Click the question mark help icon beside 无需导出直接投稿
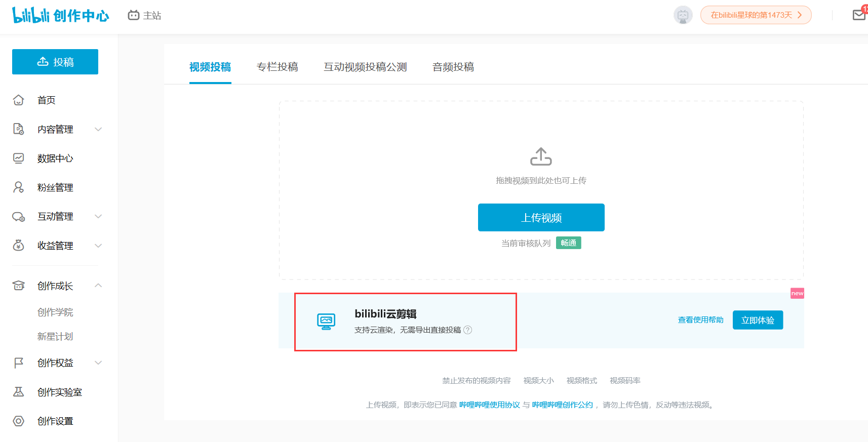The width and height of the screenshot is (868, 442). tap(468, 330)
